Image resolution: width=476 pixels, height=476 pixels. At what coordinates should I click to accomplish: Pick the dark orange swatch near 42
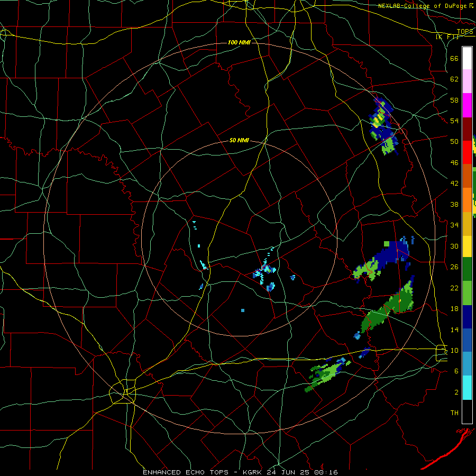pyautogui.click(x=467, y=176)
